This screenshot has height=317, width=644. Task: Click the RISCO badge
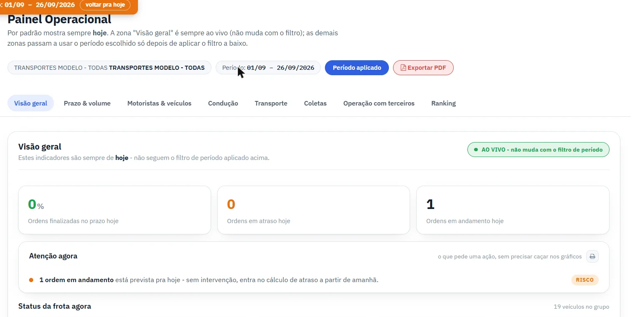coord(585,280)
